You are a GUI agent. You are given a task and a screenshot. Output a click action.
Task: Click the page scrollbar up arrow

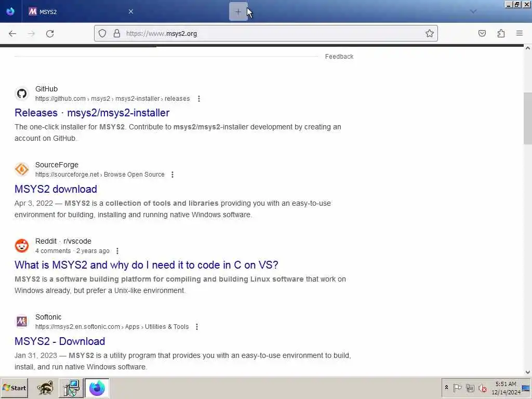(x=528, y=48)
